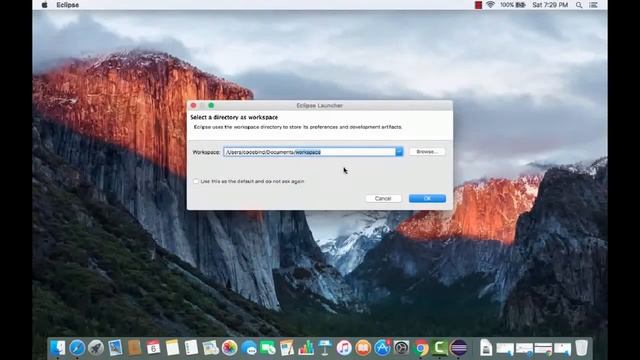This screenshot has height=360, width=640.
Task: Open the Wi-Fi status menu
Action: (490, 5)
